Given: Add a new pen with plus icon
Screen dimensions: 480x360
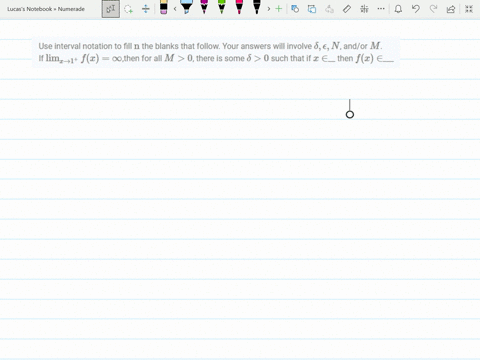Looking at the screenshot, I should pos(279,9).
